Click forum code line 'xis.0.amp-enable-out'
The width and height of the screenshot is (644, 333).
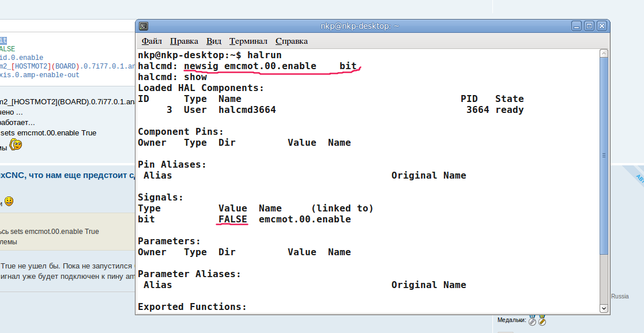coord(40,75)
